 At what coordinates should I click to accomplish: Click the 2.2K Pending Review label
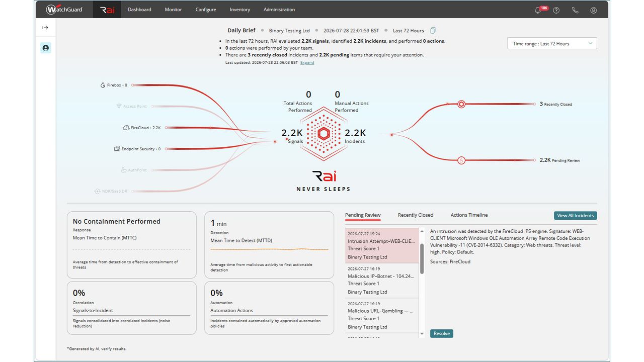point(559,160)
